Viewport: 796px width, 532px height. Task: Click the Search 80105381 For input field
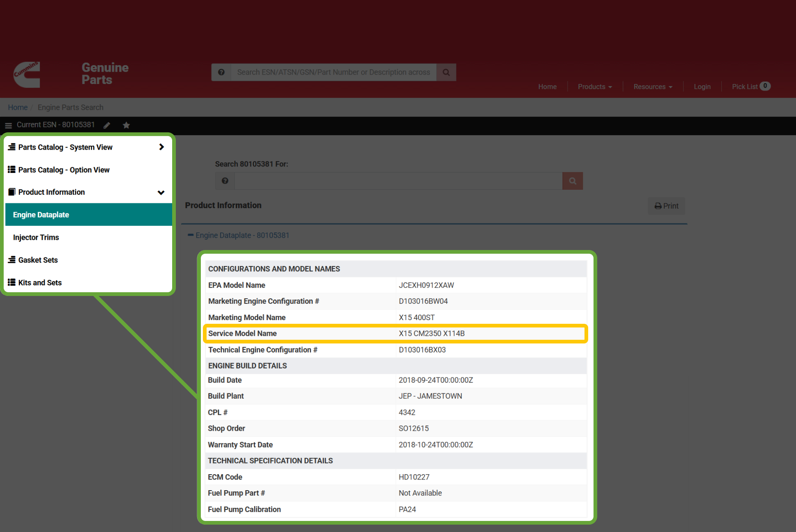(398, 181)
